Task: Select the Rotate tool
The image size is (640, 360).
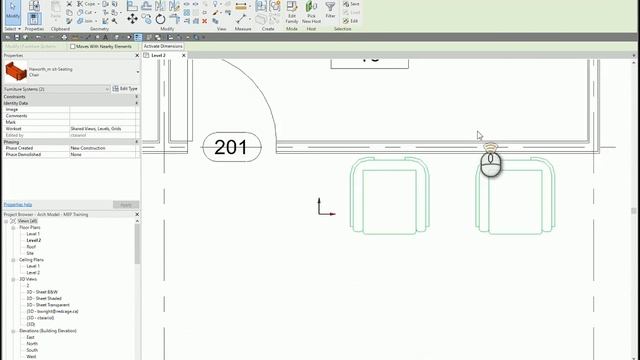Action: 160,19
